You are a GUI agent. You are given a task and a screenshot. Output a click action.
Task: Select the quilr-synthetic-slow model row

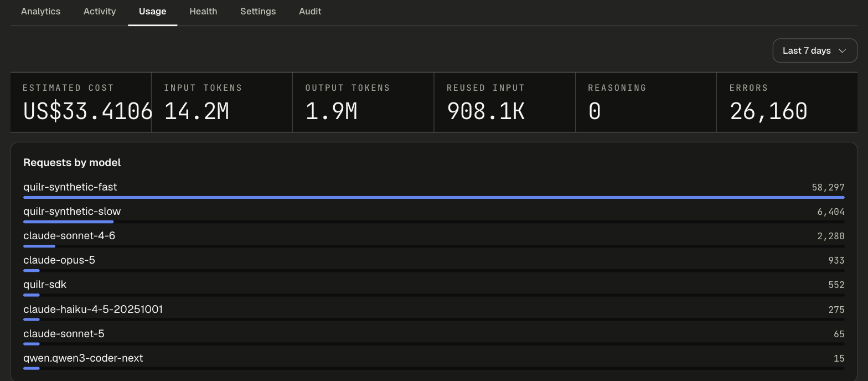pyautogui.click(x=434, y=214)
